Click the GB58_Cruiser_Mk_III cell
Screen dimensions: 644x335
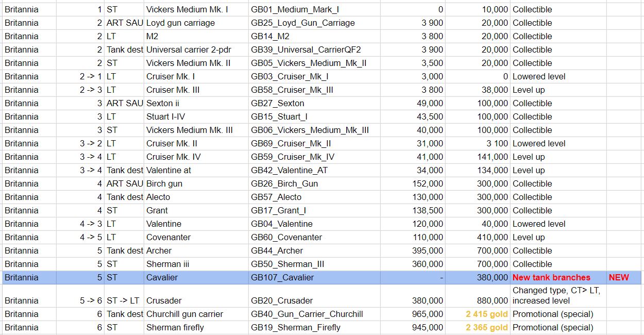click(314, 90)
